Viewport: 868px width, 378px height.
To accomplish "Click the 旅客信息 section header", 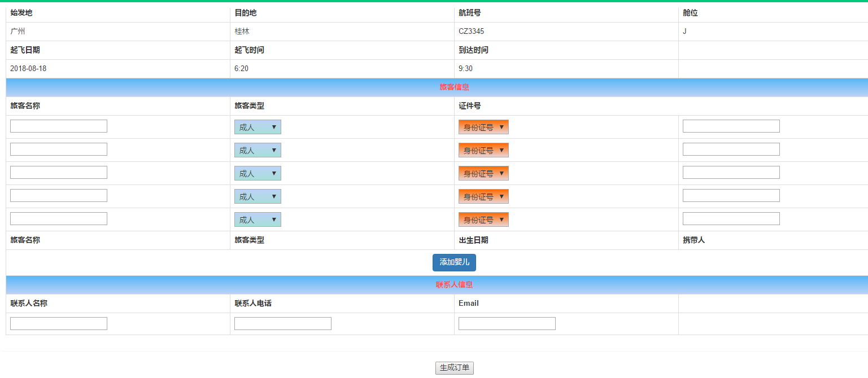I will coord(454,87).
